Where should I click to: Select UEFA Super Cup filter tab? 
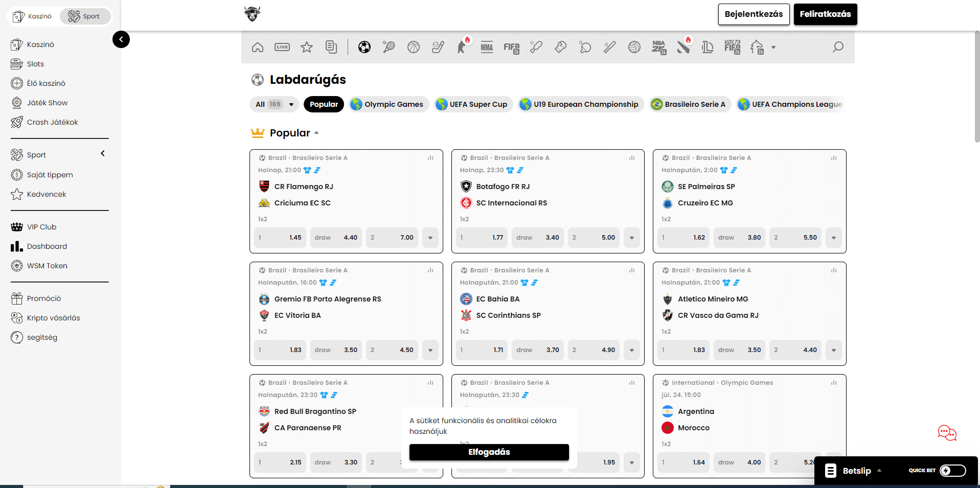click(x=473, y=104)
